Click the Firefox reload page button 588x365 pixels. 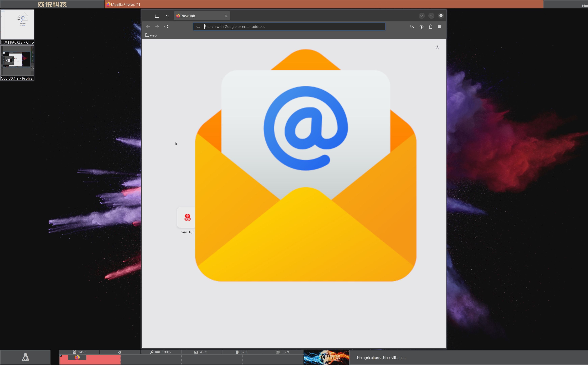[x=166, y=27]
